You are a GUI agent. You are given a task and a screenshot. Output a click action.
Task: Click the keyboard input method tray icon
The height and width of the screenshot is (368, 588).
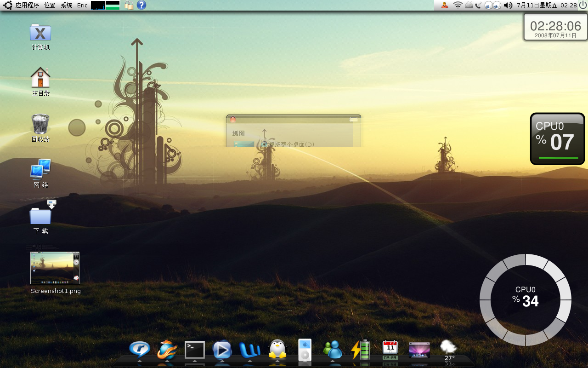coord(469,5)
